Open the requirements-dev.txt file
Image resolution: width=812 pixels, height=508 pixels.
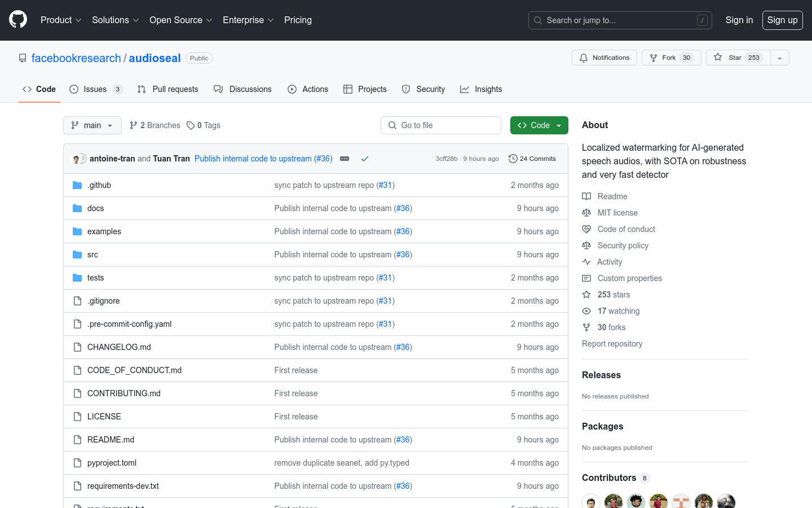(123, 486)
